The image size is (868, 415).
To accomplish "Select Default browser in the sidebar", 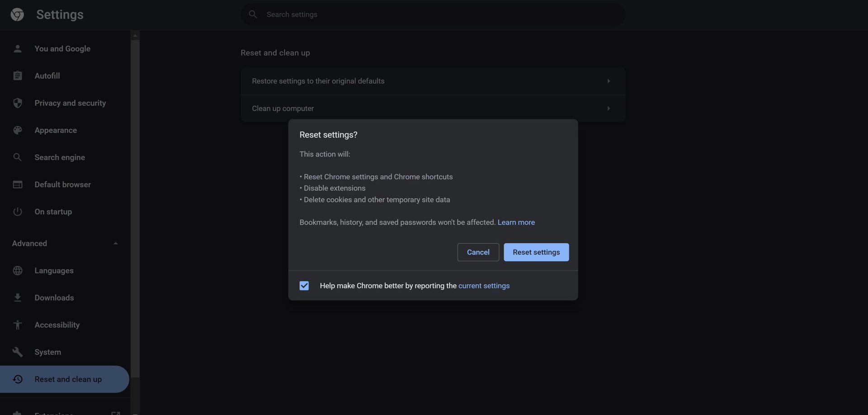I will coord(62,184).
